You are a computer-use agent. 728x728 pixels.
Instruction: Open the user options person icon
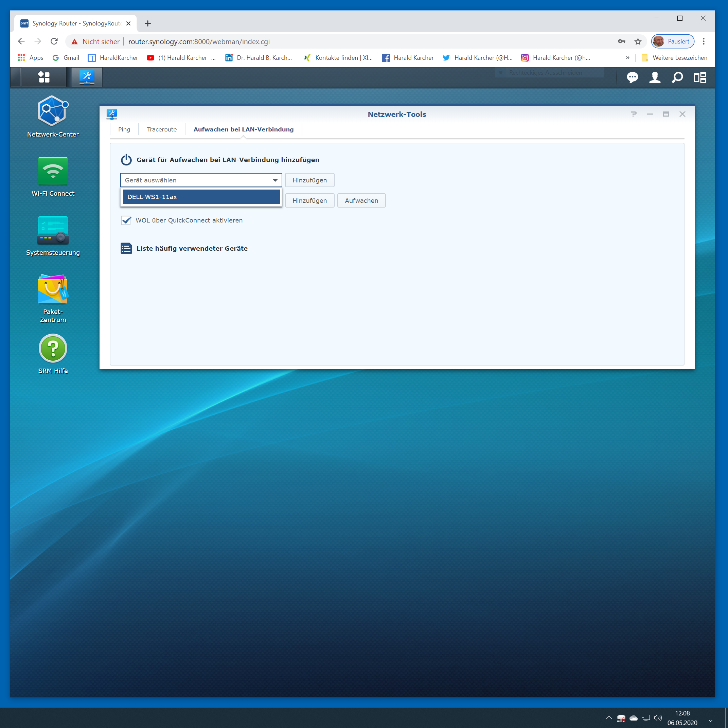tap(655, 77)
